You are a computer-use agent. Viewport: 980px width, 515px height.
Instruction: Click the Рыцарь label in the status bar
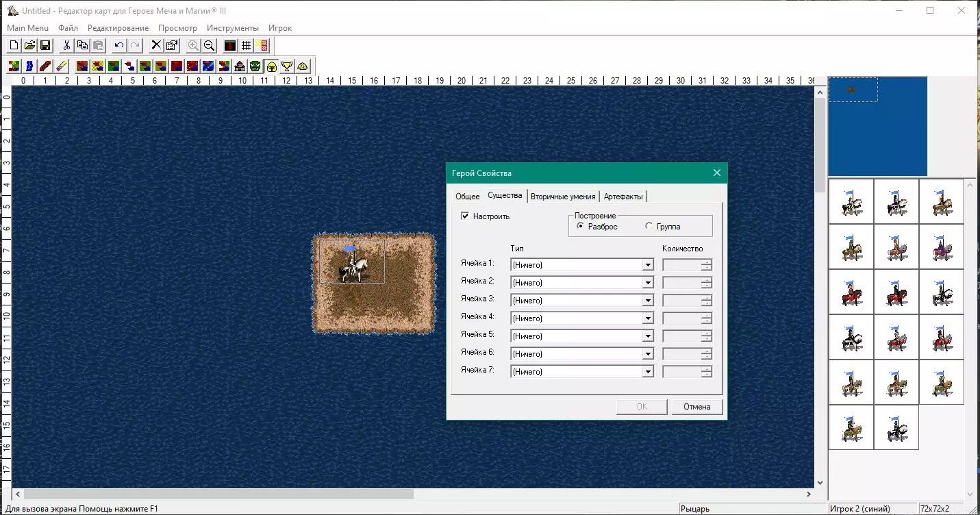click(696, 509)
